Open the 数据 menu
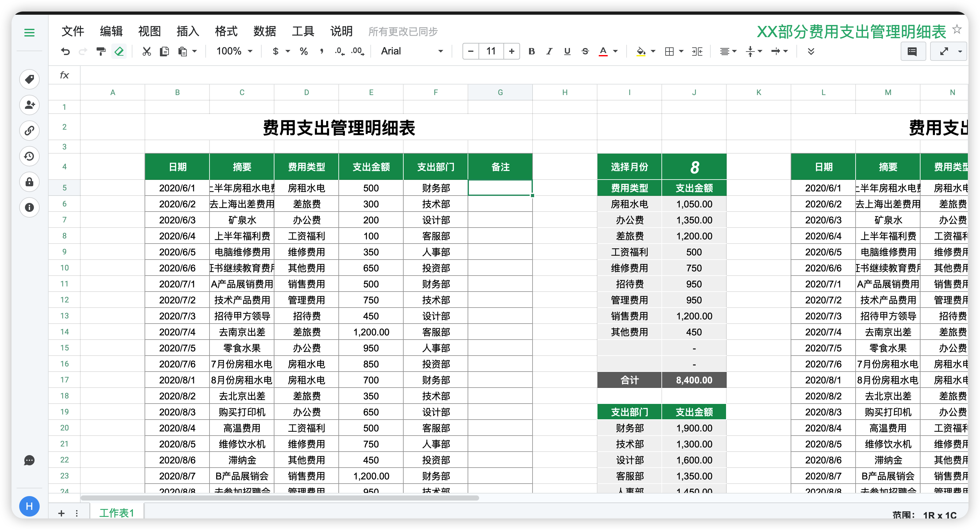Viewport: 980px width, 530px height. (265, 31)
